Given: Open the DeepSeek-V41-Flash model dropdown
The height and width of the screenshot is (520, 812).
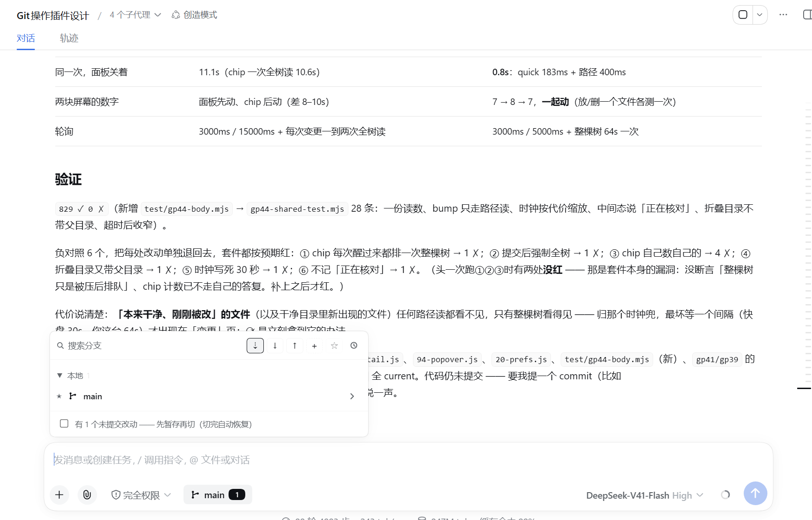Looking at the screenshot, I should [645, 495].
